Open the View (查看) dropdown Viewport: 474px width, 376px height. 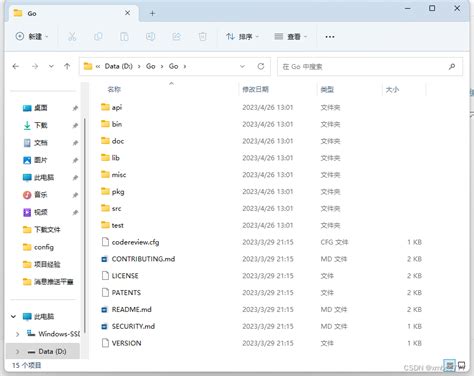point(291,36)
